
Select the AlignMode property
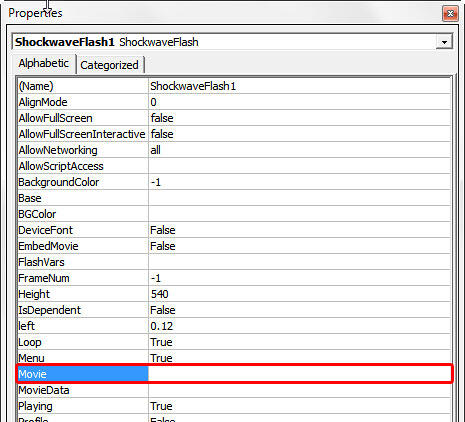tap(83, 102)
